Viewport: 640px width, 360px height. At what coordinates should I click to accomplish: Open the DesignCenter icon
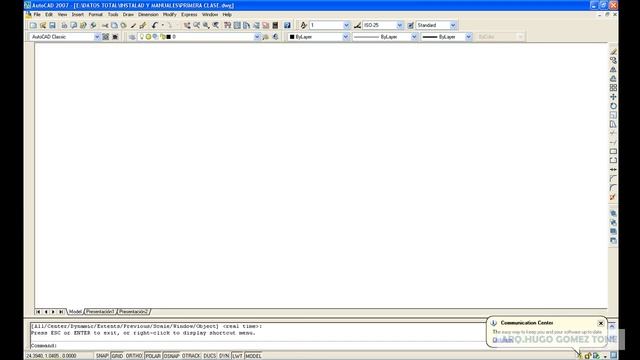(237, 25)
